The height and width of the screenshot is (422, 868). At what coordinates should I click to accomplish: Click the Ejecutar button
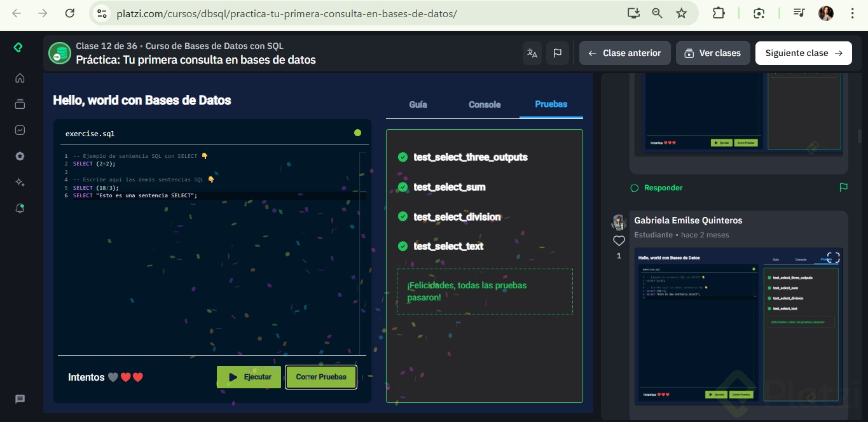tap(249, 377)
